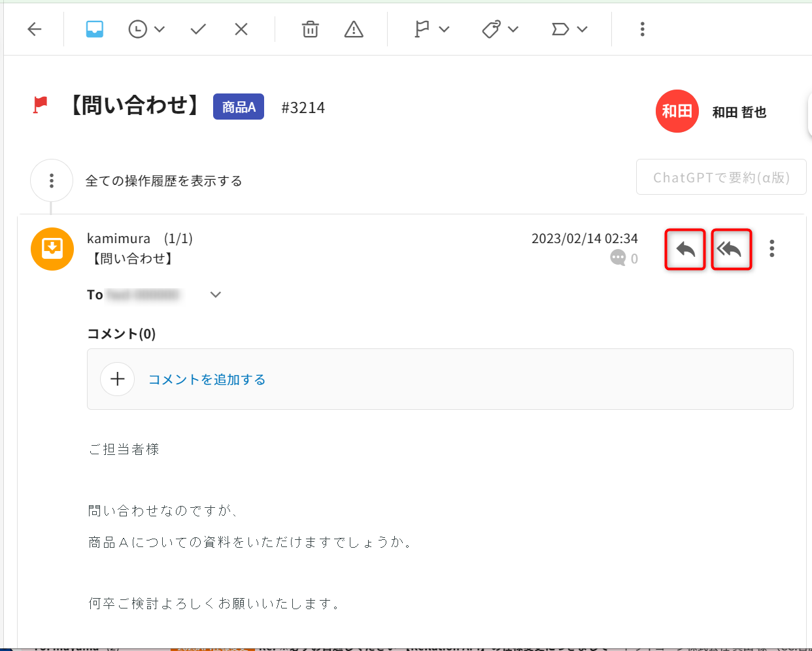Open the clock snooze dropdown
The width and height of the screenshot is (812, 651).
(x=146, y=29)
